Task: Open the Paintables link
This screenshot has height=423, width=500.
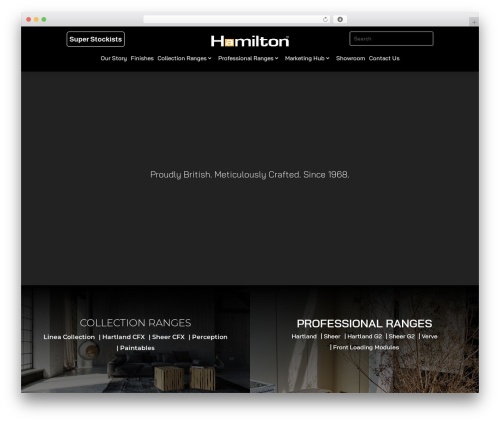Action: pyautogui.click(x=137, y=348)
